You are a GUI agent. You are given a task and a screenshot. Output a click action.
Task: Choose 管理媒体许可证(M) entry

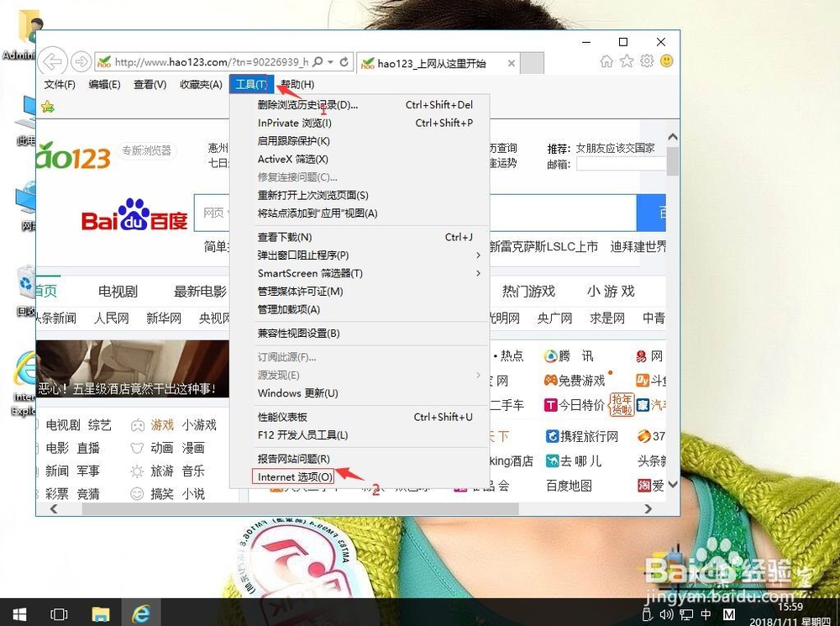coord(360,292)
